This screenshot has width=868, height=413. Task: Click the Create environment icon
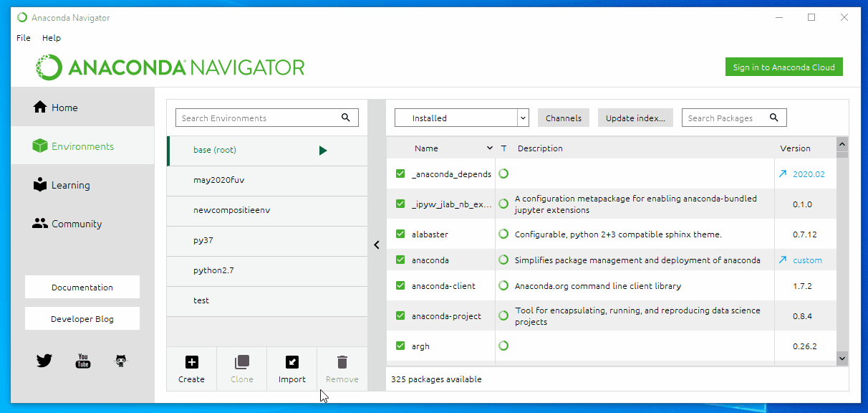click(191, 362)
